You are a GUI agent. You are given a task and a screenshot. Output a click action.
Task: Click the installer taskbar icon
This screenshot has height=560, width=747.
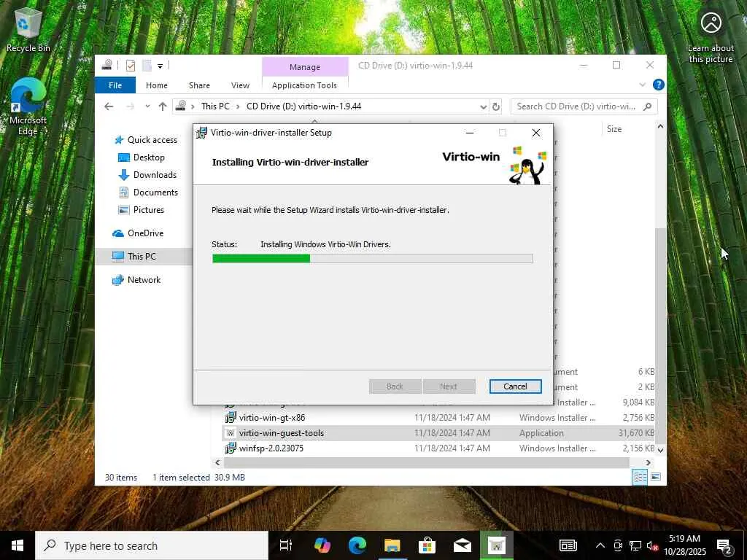(496, 545)
